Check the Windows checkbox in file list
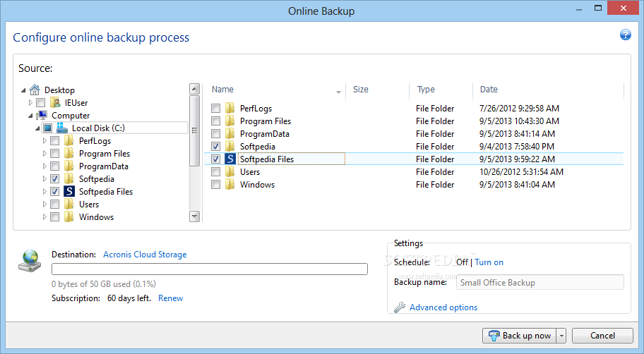644x354 pixels. point(215,185)
